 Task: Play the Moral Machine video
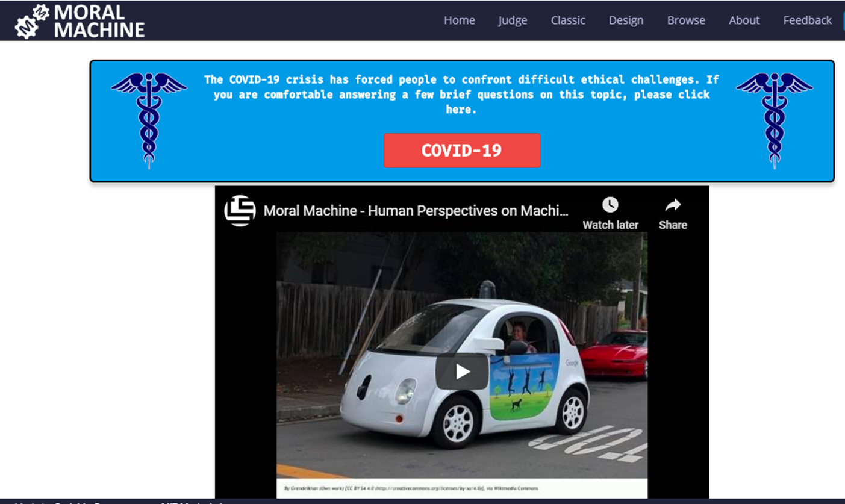(462, 372)
